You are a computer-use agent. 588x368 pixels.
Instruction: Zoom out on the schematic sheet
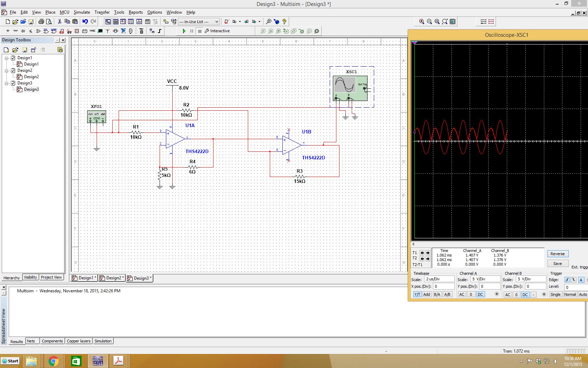pos(429,22)
